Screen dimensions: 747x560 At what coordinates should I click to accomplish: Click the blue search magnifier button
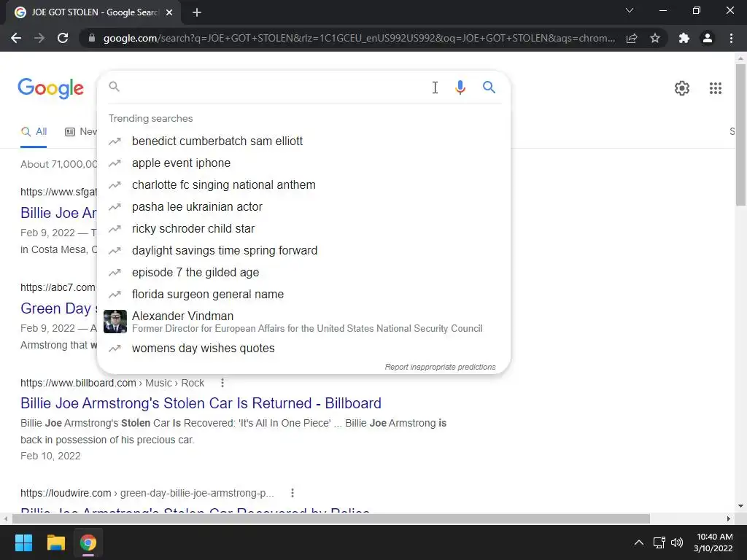click(x=489, y=87)
